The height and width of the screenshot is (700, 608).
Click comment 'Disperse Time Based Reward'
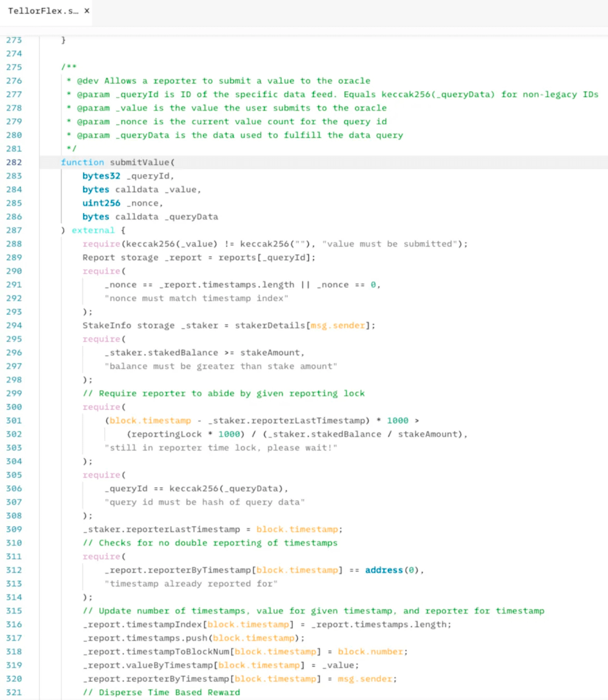point(161,692)
